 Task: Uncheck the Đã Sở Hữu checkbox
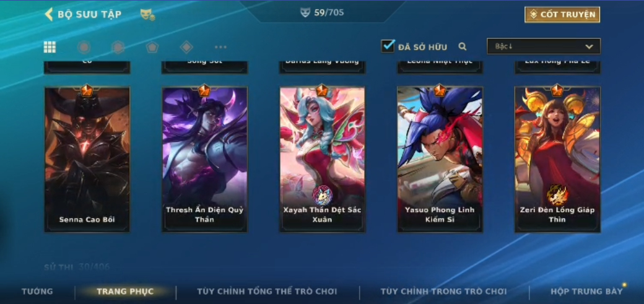[x=388, y=46]
